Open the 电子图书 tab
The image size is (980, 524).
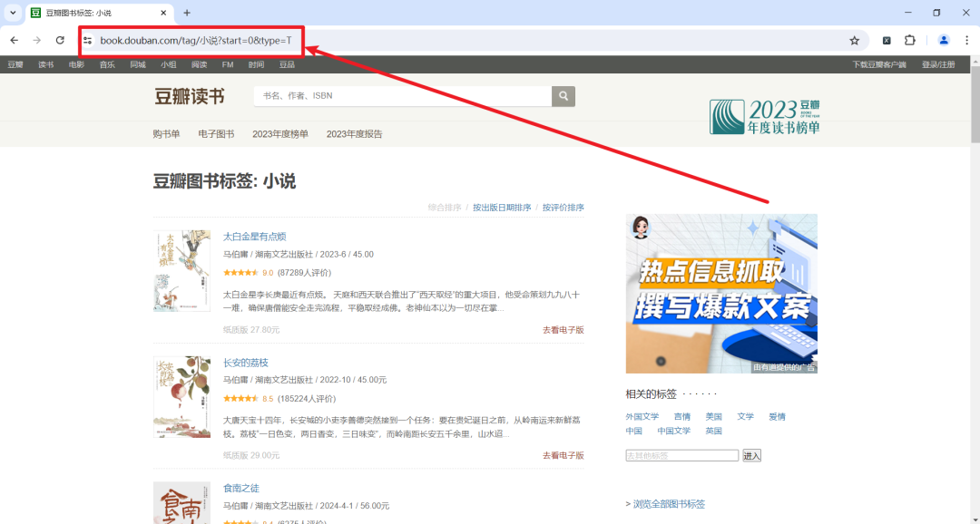click(x=216, y=133)
